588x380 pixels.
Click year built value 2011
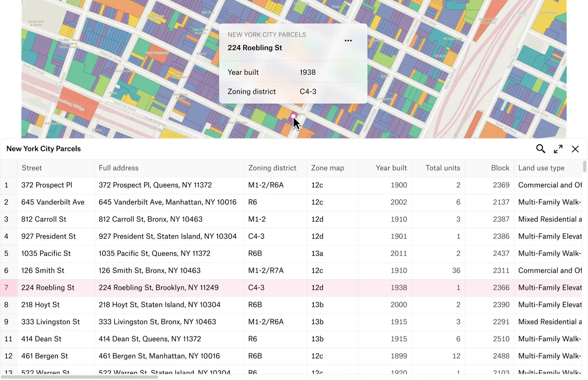click(x=399, y=253)
